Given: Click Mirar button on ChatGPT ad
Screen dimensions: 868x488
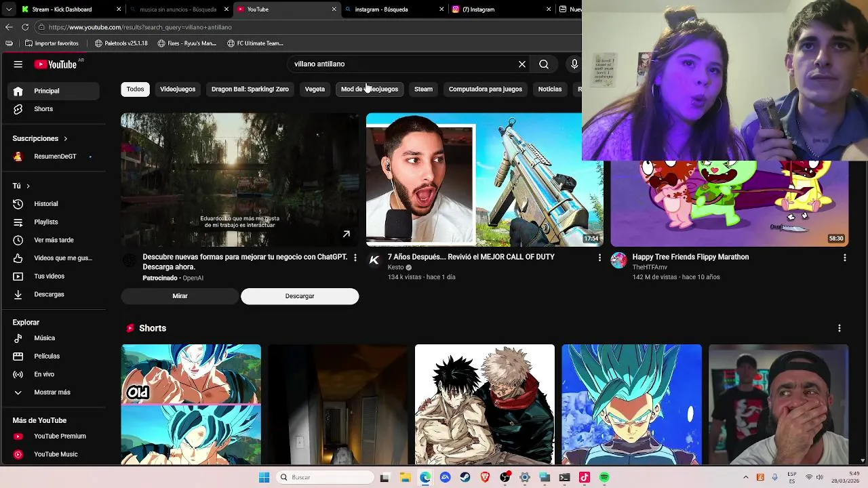Looking at the screenshot, I should point(180,296).
